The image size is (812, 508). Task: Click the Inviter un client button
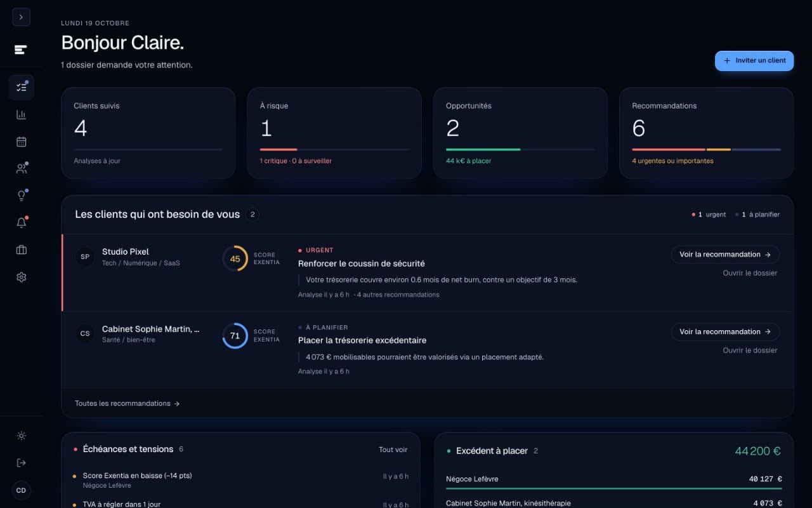click(x=754, y=60)
